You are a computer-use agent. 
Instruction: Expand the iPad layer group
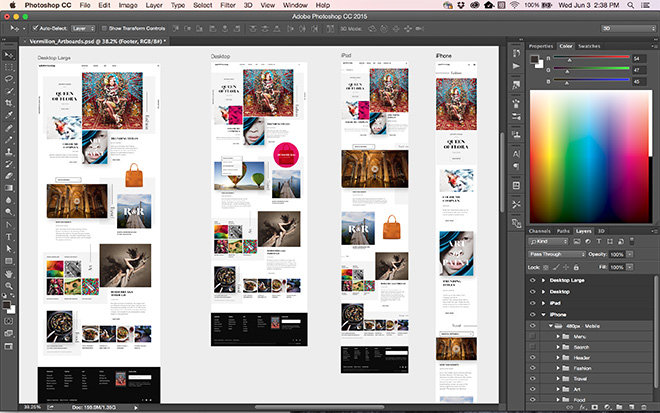tap(544, 303)
